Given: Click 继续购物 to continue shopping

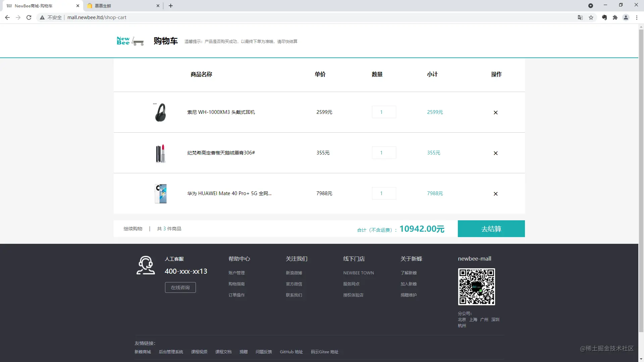Looking at the screenshot, I should coord(133,229).
